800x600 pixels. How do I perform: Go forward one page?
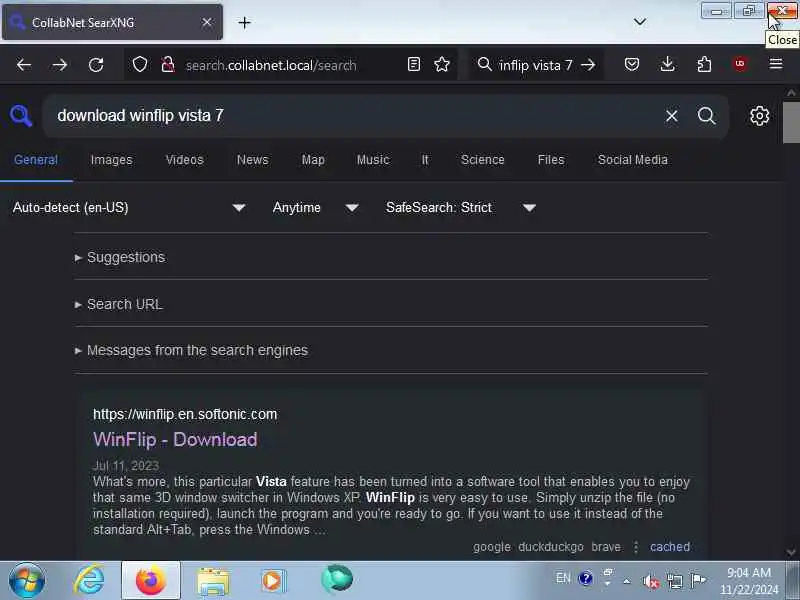click(60, 65)
